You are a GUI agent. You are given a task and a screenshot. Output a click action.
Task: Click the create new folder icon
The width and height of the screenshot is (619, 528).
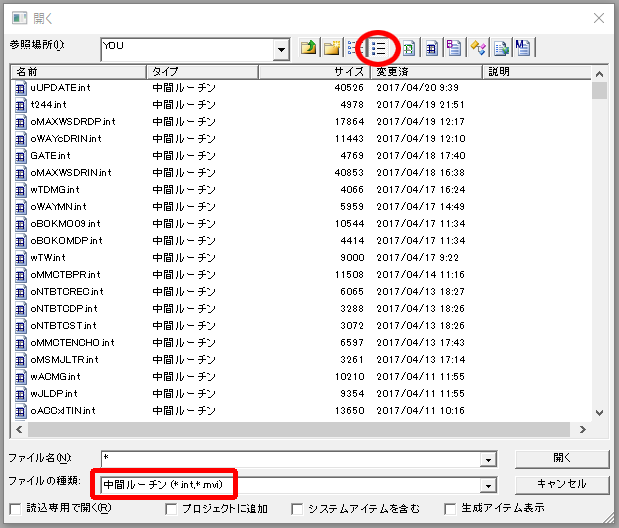(x=333, y=47)
